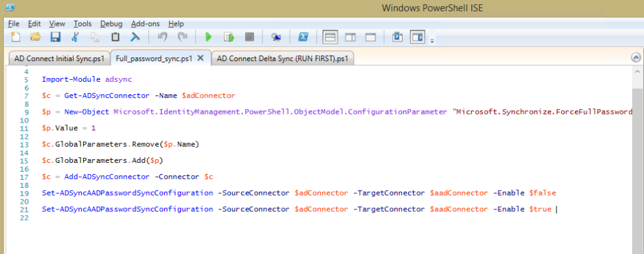Click the Stop Operation square icon
The width and height of the screenshot is (644, 254).
coord(249,37)
